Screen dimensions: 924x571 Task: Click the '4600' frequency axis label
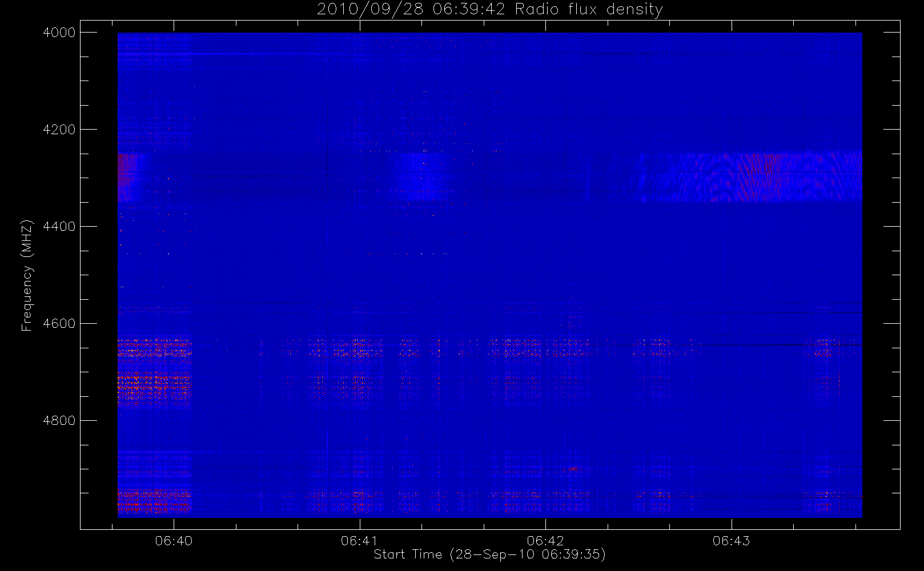(x=59, y=324)
